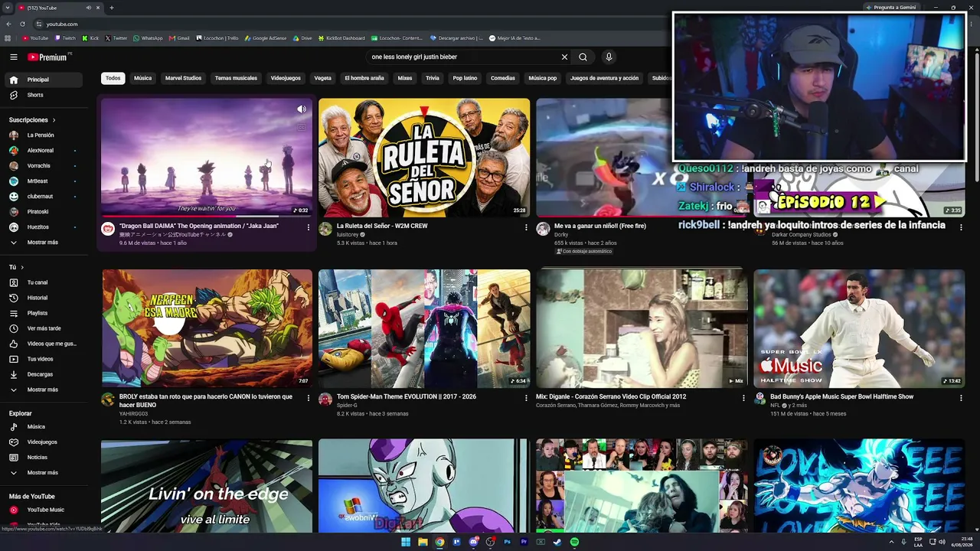Screen dimensions: 980x551
Task: Open the Google AdSense bookmark
Action: [265, 37]
